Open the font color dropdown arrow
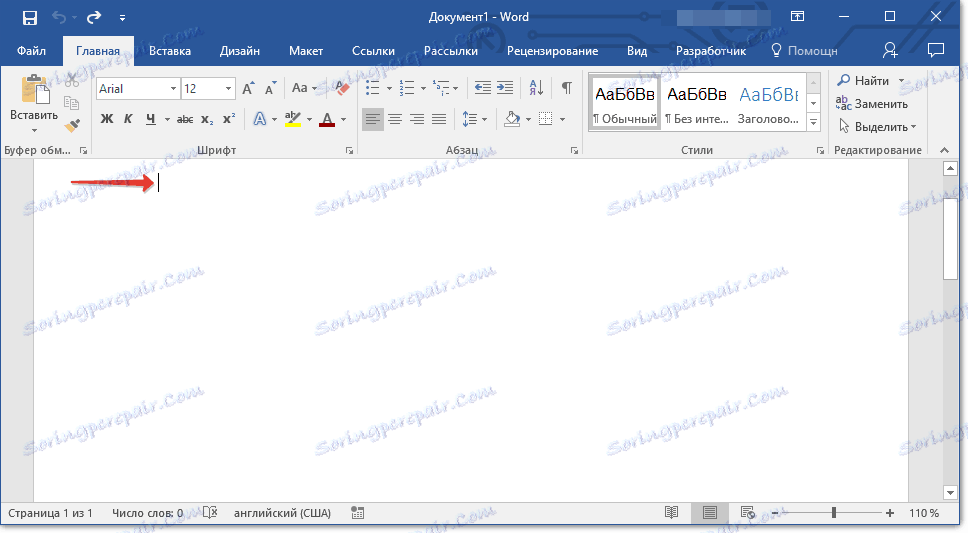The height and width of the screenshot is (533, 968). pos(344,120)
